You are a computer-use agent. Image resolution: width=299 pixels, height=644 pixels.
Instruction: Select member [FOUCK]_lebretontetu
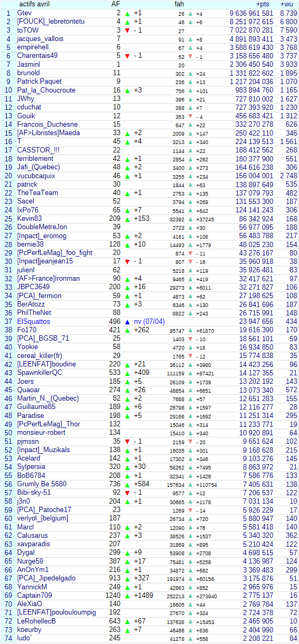[50, 22]
